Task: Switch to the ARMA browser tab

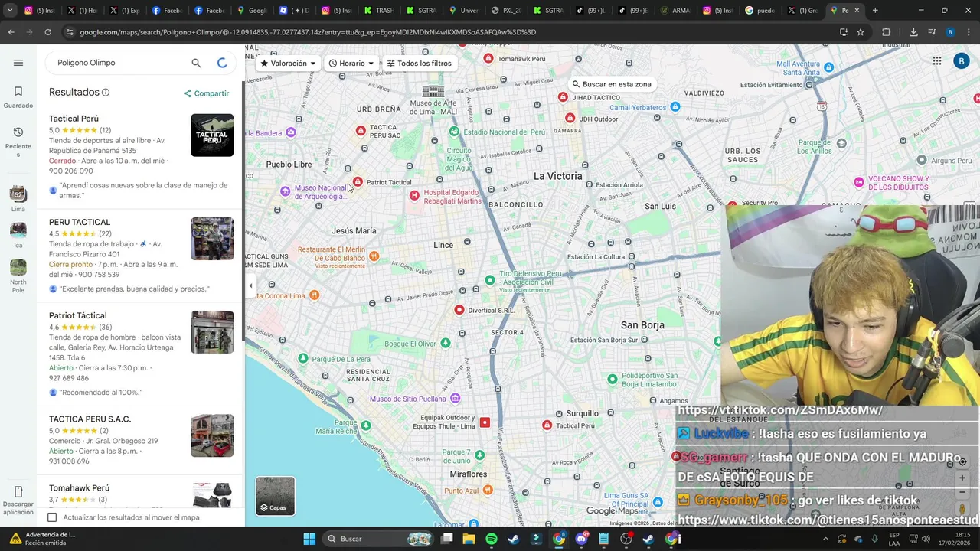Action: tap(675, 11)
